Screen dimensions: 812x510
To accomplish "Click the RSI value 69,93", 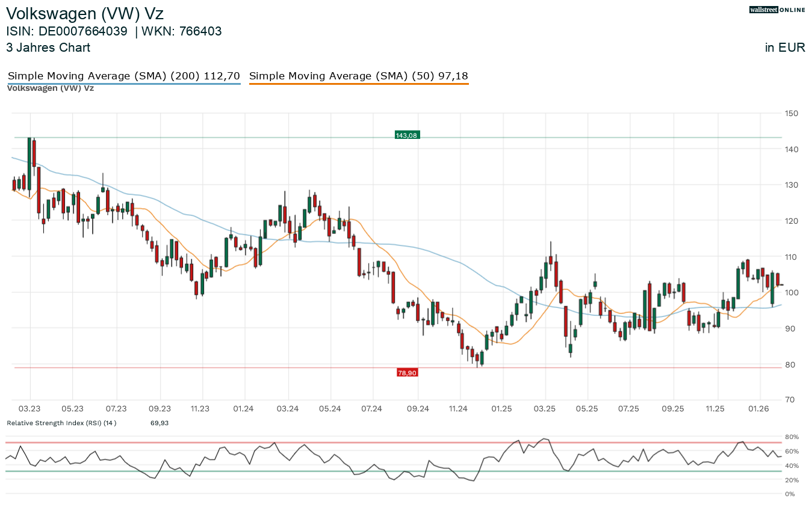I will point(160,423).
